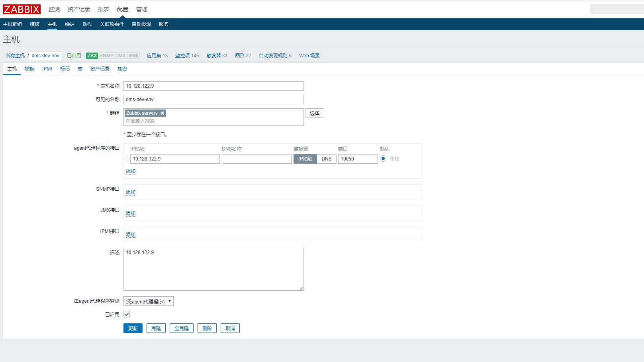Click the disabled 移除 link for the agent interface
The height and width of the screenshot is (362, 644).
395,159
